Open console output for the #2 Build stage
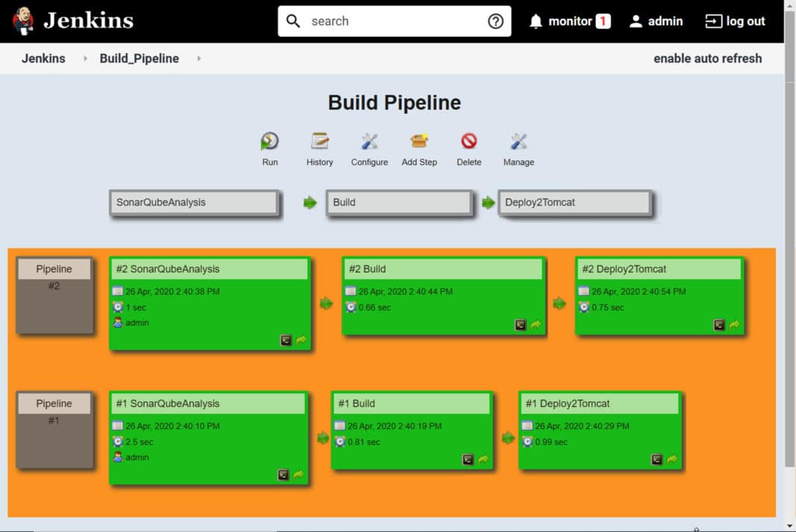 (519, 325)
